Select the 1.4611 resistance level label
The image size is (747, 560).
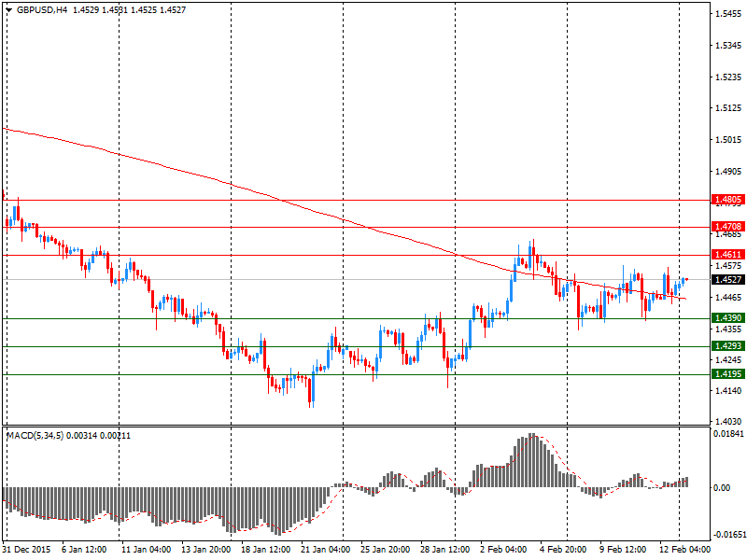coord(728,254)
